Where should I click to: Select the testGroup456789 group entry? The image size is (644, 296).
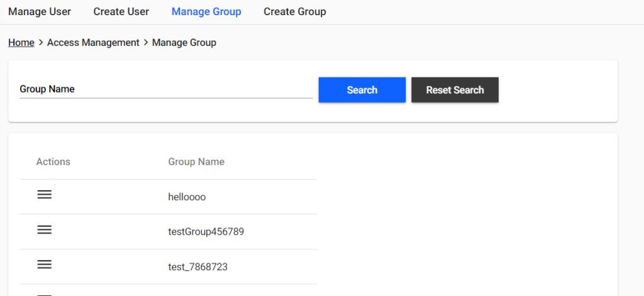click(x=206, y=232)
